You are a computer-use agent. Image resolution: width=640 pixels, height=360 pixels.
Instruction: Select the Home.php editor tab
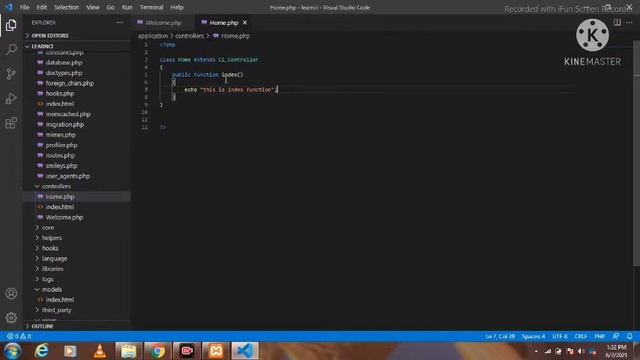(x=224, y=23)
